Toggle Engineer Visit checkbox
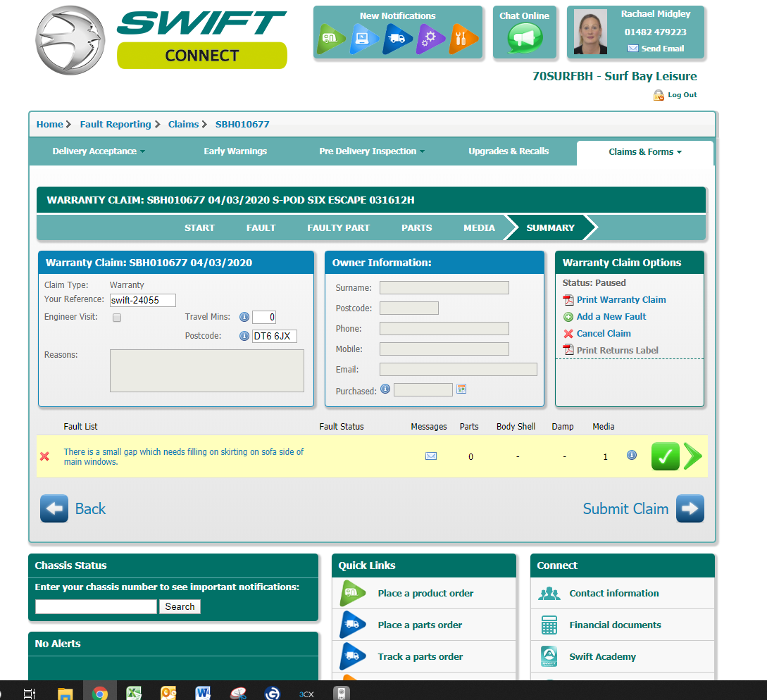Viewport: 767px width, 700px height. 117,318
